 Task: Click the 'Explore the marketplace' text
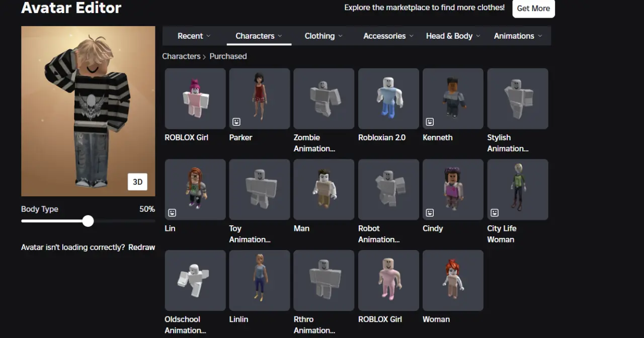(424, 8)
